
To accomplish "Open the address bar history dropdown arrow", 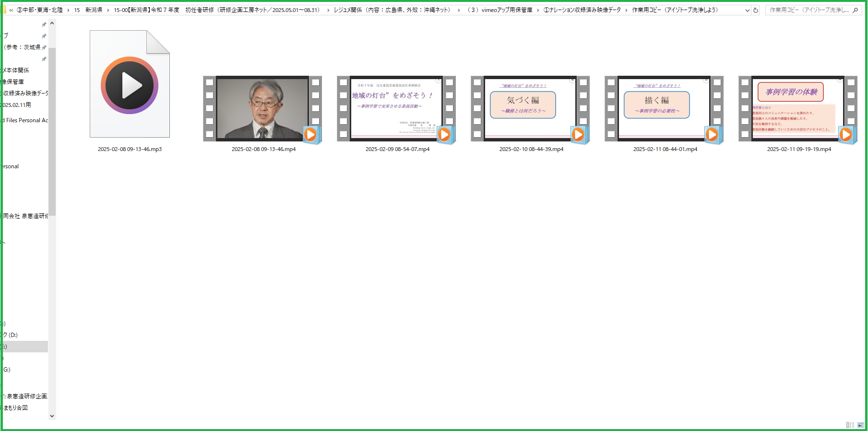I will pyautogui.click(x=747, y=10).
